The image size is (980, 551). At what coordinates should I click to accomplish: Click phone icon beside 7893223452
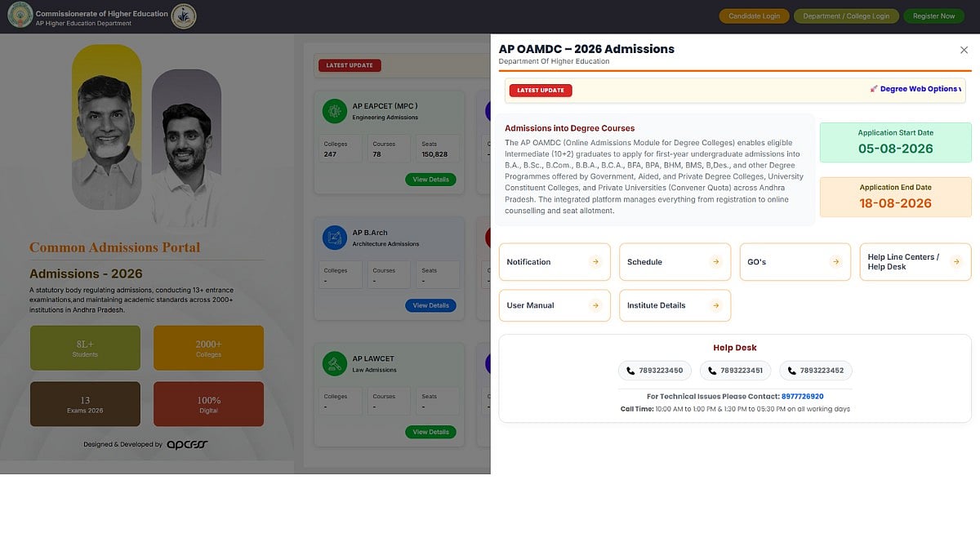791,371
